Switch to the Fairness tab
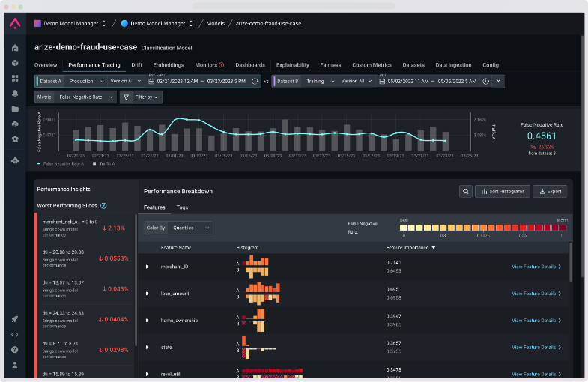This screenshot has width=588, height=382. point(330,65)
